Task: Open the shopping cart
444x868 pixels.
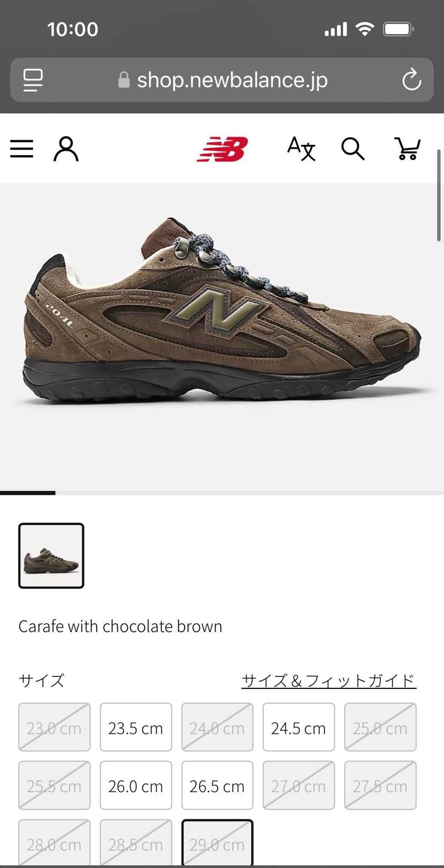Action: (407, 149)
